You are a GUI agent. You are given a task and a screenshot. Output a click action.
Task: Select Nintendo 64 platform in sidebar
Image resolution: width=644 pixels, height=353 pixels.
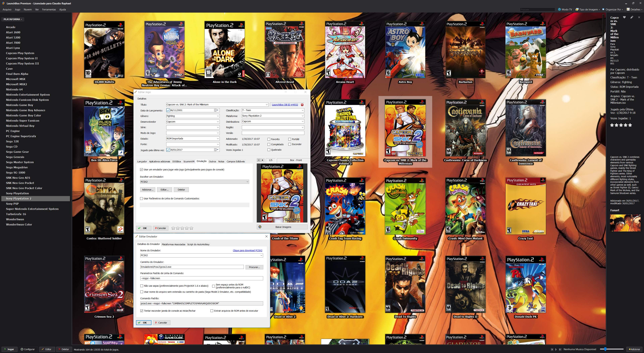[x=14, y=89]
